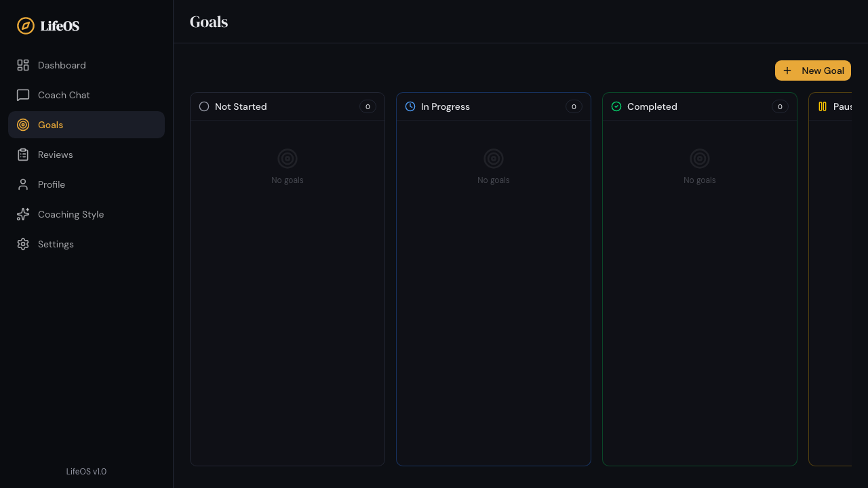Click the Settings gear icon
The width and height of the screenshot is (868, 488).
(23, 244)
